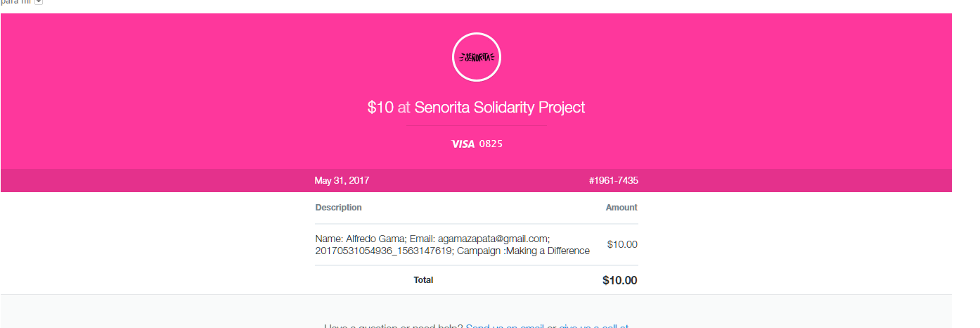
Task: Click the Description column header
Action: [338, 208]
